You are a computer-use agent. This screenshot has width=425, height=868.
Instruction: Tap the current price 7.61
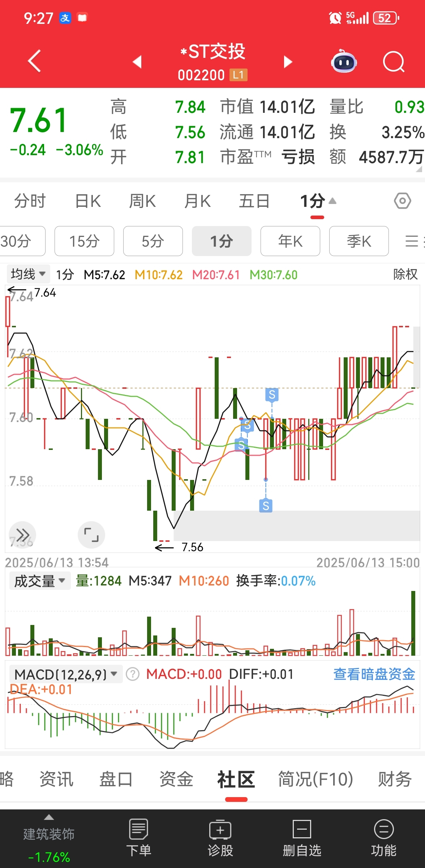(x=39, y=120)
